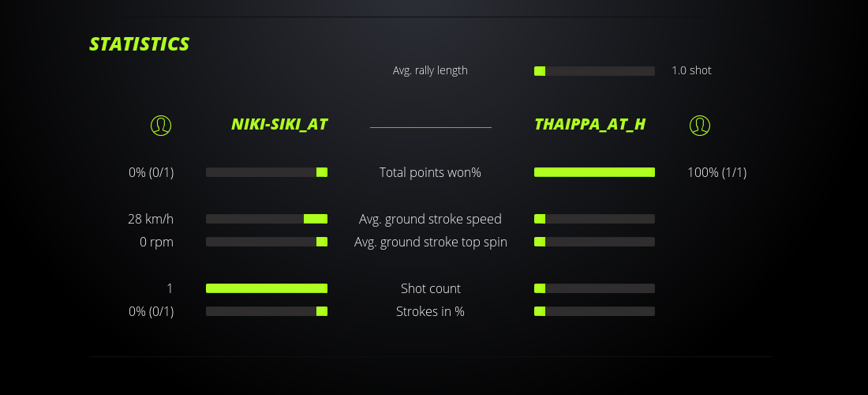This screenshot has width=868, height=395.
Task: Click NIKI-SIKI_AT's top spin bar
Action: (x=267, y=242)
